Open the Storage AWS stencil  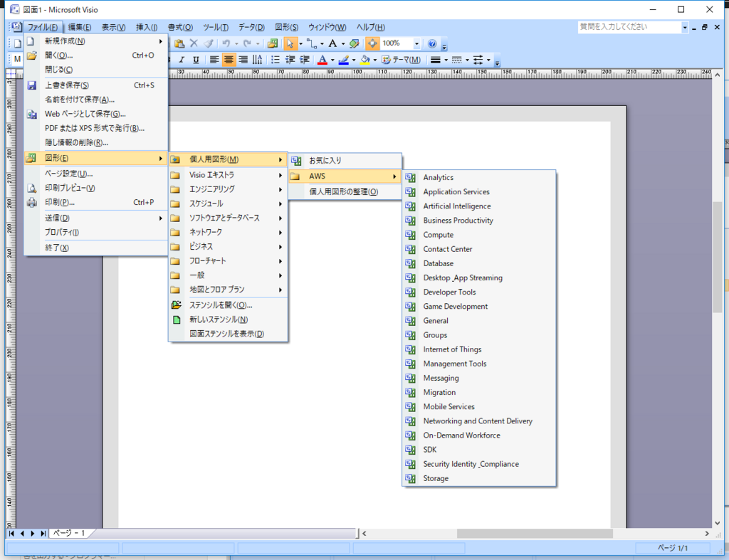tap(479, 478)
